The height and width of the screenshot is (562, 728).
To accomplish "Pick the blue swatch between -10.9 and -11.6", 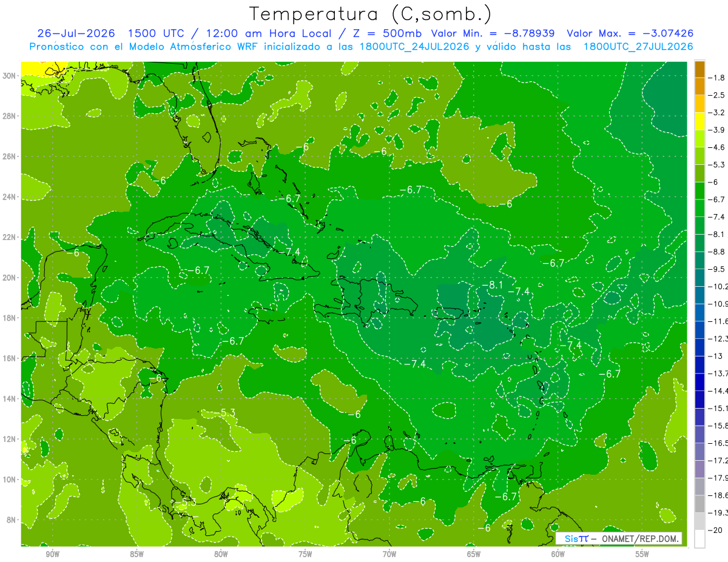I will pyautogui.click(x=699, y=313).
